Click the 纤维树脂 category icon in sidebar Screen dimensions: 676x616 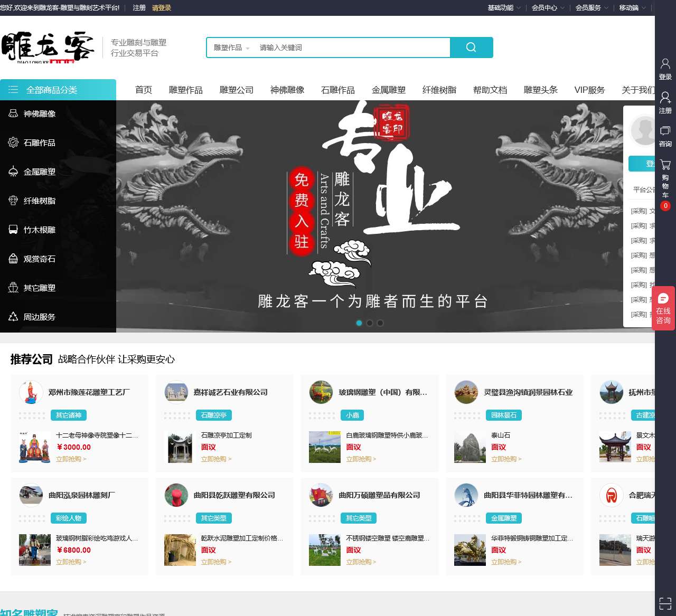click(13, 201)
